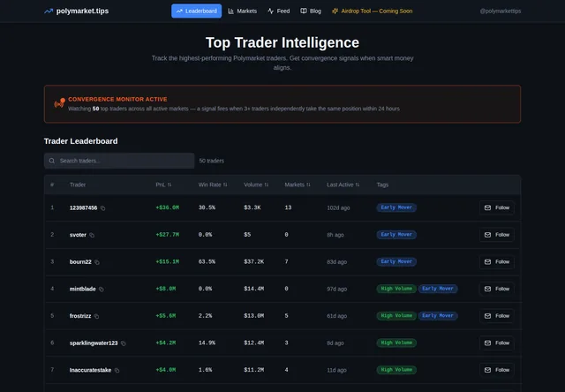The width and height of the screenshot is (565, 392).
Task: Click Early Mover tag for svoter
Action: tap(396, 235)
